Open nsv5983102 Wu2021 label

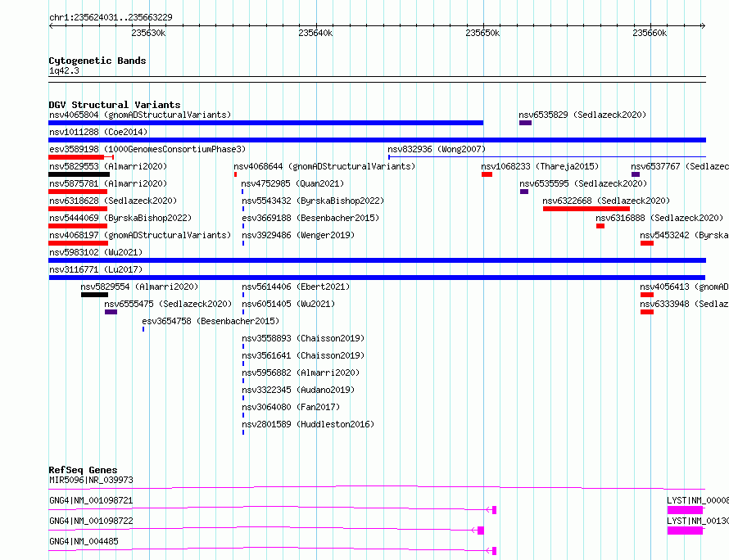pos(96,252)
